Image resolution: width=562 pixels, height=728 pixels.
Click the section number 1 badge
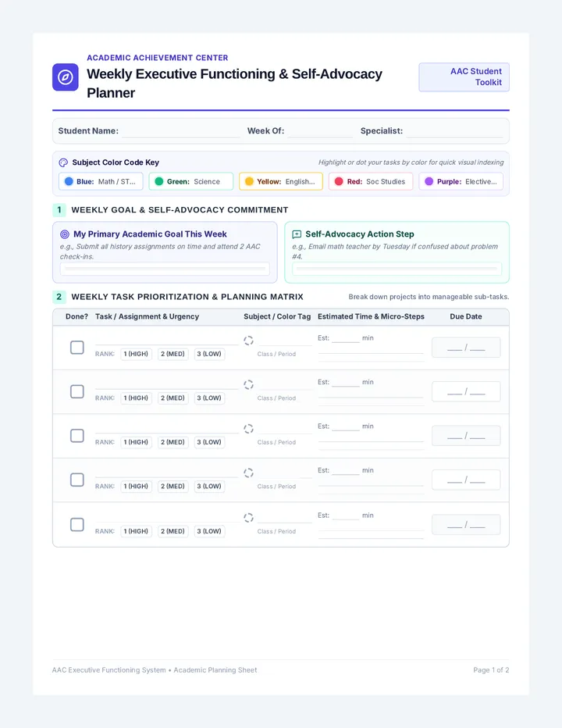click(59, 210)
